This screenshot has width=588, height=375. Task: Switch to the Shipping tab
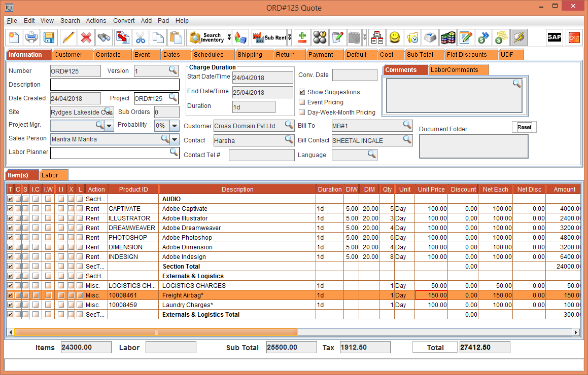click(x=250, y=55)
